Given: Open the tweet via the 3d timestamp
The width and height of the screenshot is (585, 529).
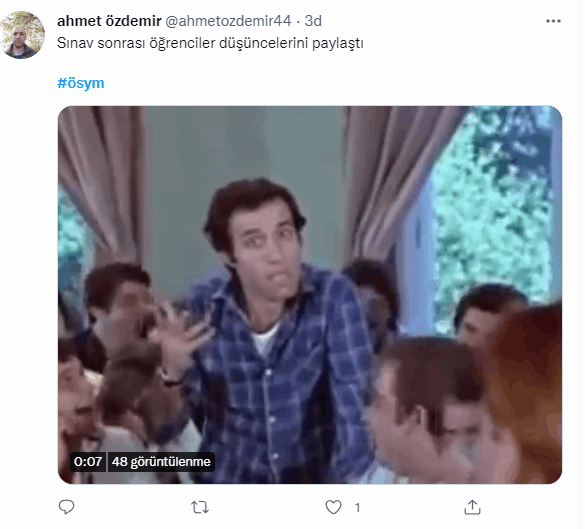Looking at the screenshot, I should tap(315, 21).
